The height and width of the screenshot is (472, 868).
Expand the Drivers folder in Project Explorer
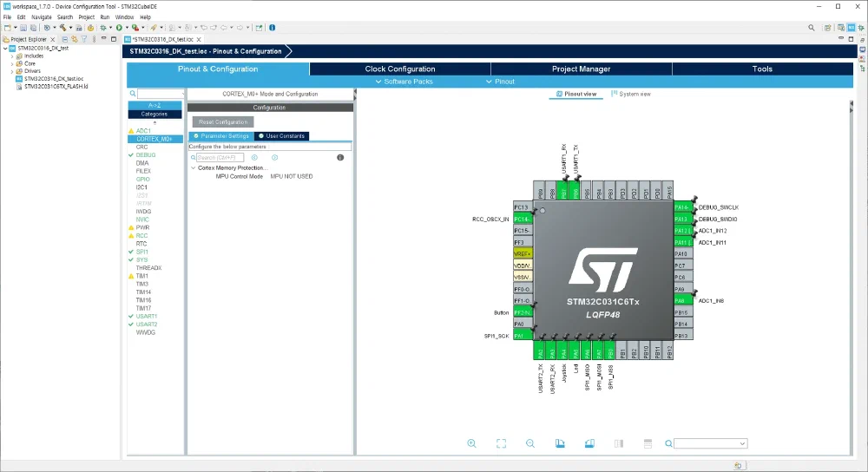click(x=11, y=71)
